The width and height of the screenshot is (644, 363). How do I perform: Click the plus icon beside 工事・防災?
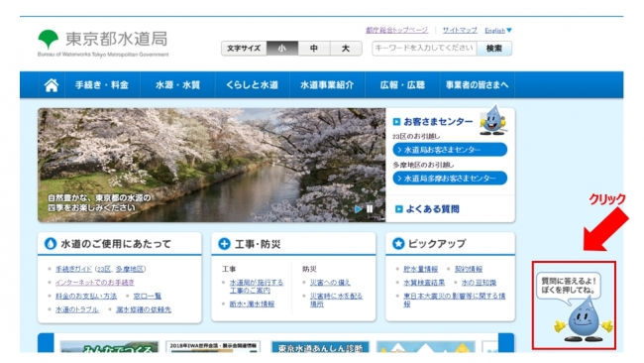224,244
